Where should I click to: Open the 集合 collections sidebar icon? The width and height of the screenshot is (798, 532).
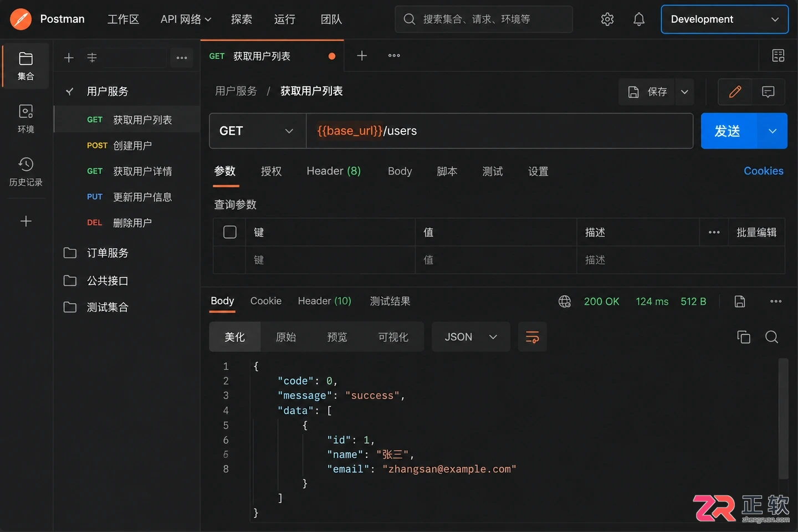coord(25,66)
